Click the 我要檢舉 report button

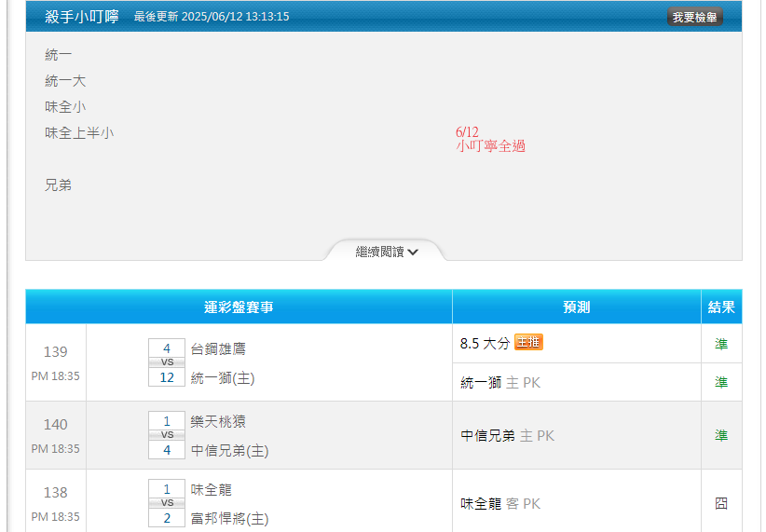(x=694, y=17)
